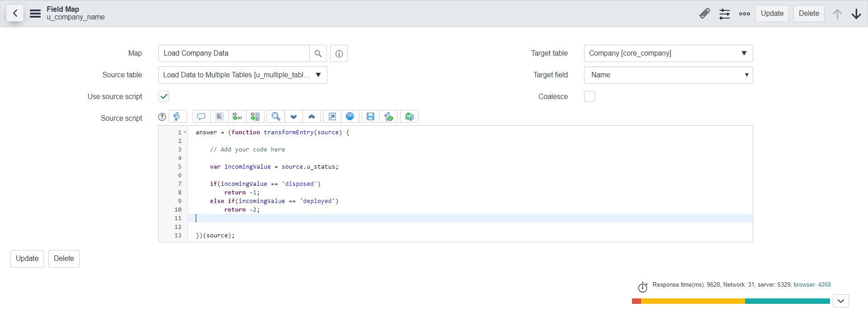
Task: Go to next record with down arrow
Action: pos(856,14)
